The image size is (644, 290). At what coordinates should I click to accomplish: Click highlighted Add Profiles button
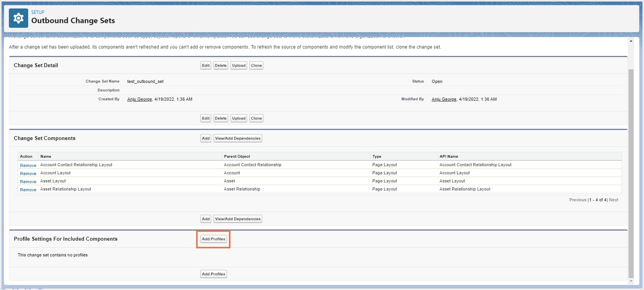pos(214,239)
